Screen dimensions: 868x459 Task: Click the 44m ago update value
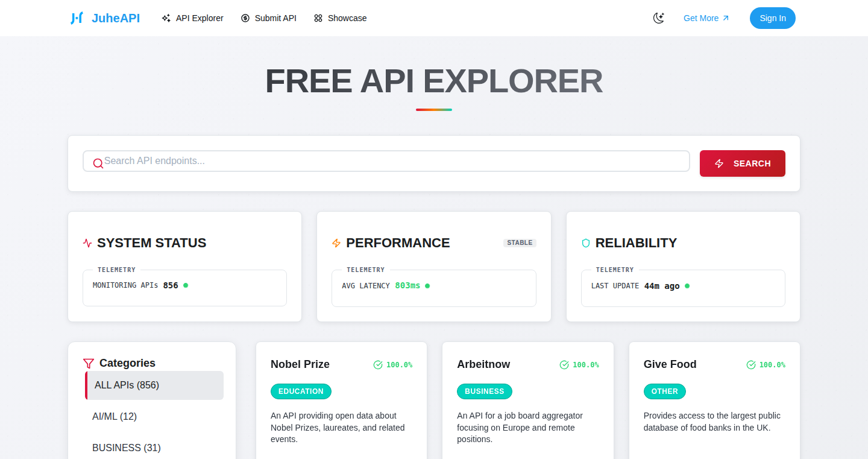click(x=662, y=286)
